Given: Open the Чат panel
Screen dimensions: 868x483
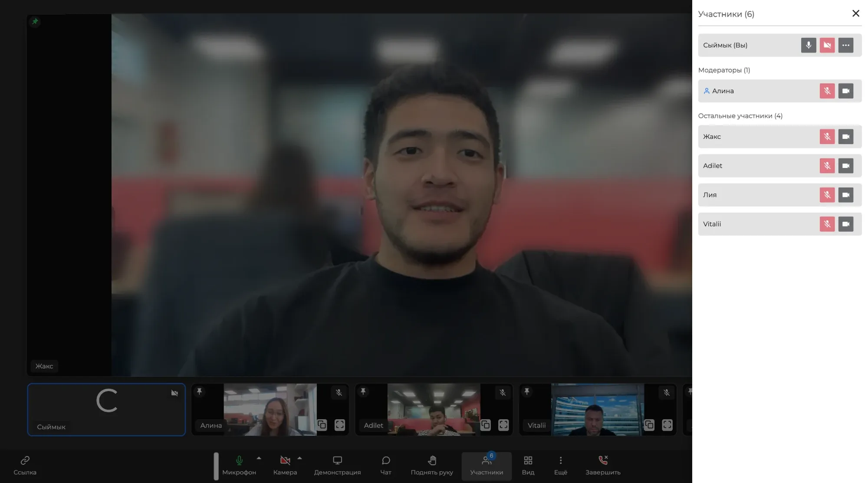Looking at the screenshot, I should 386,466.
